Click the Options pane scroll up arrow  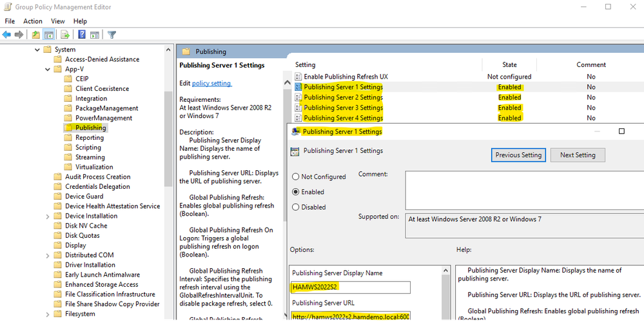click(445, 271)
